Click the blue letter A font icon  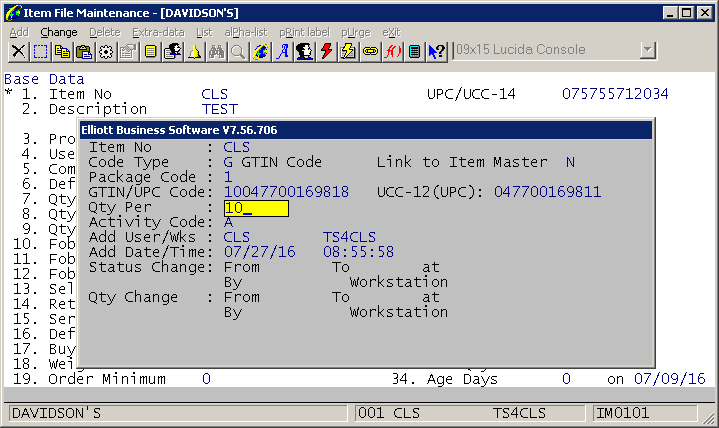click(282, 51)
